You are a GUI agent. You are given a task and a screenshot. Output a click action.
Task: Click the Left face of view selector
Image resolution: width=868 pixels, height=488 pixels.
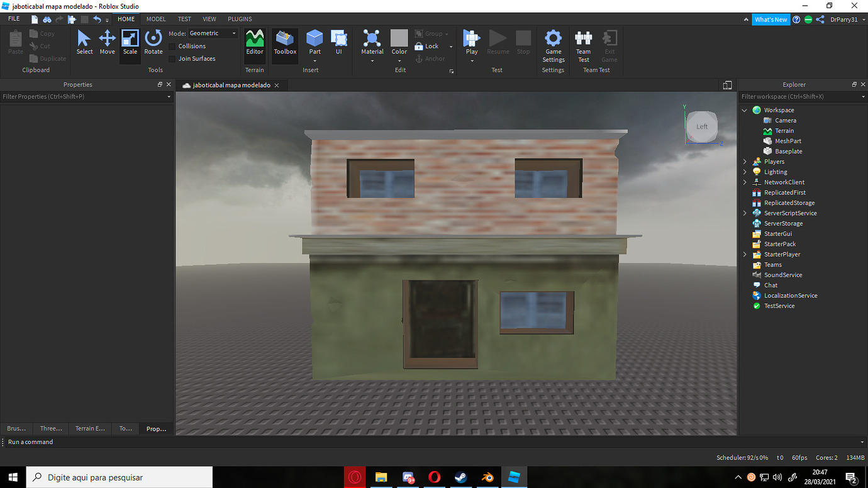point(702,126)
